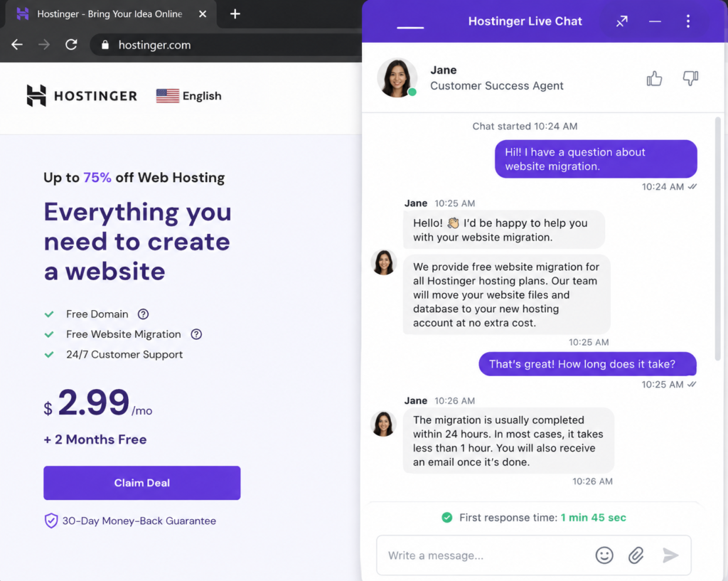728x581 pixels.
Task: Claim the web hosting deal
Action: pyautogui.click(x=142, y=483)
